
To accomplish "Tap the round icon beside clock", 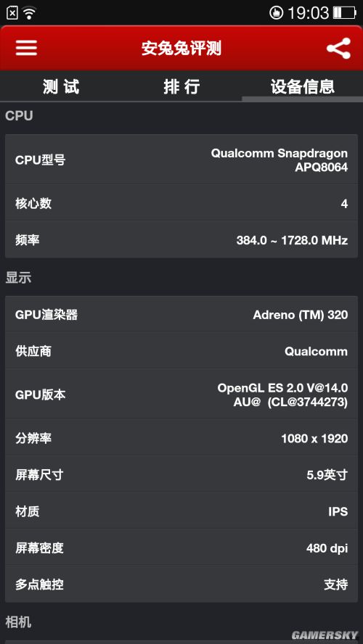I will (277, 13).
